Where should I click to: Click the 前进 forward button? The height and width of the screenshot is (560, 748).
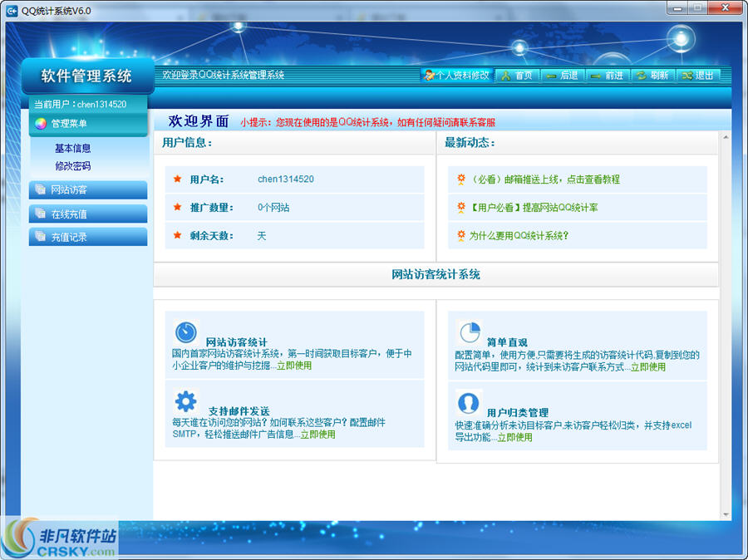(608, 76)
